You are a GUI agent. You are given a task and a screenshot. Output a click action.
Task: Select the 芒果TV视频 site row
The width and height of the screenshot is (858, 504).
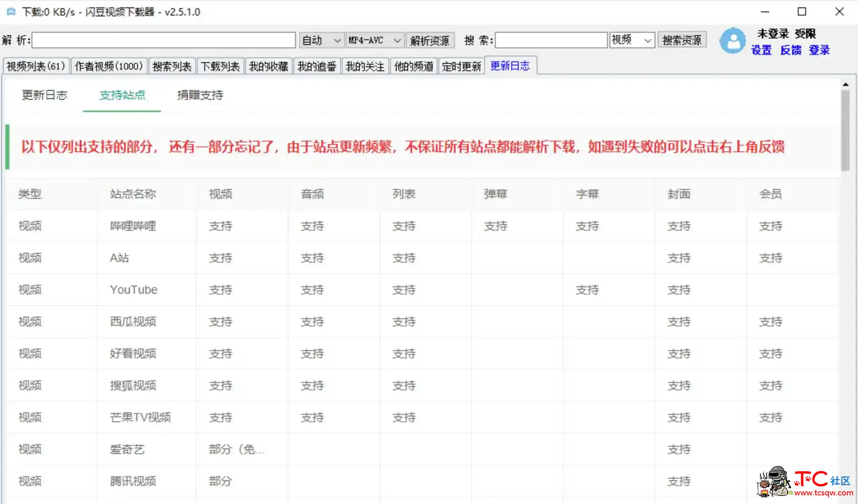(x=422, y=417)
